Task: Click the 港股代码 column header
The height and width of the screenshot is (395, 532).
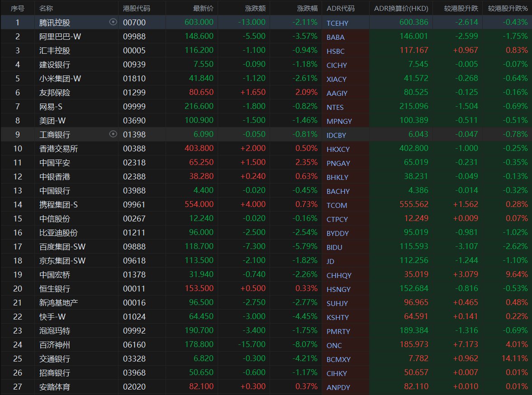Action: click(x=137, y=8)
